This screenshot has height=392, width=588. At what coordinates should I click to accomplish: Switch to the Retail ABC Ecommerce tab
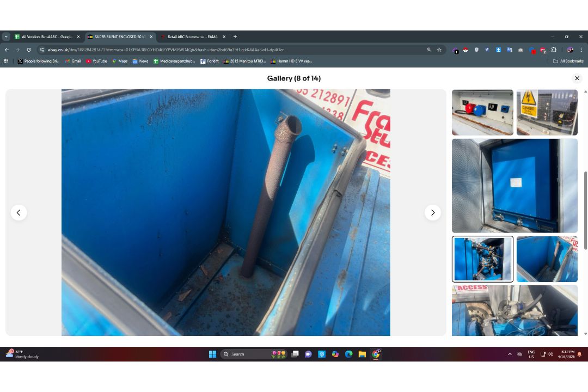pyautogui.click(x=193, y=37)
